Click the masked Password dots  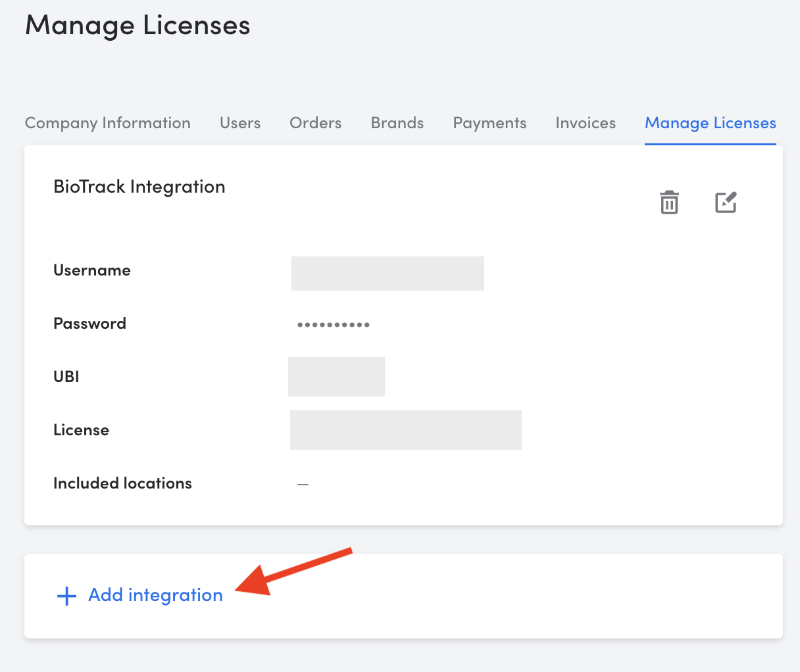click(334, 324)
